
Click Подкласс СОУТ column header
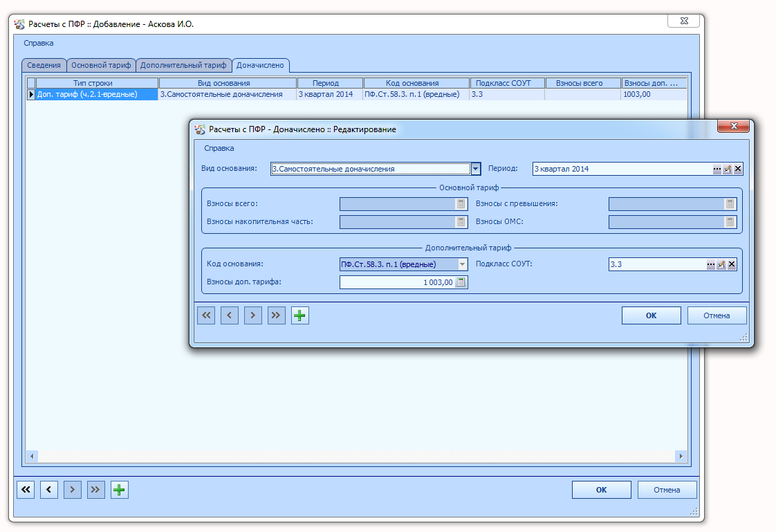507,83
